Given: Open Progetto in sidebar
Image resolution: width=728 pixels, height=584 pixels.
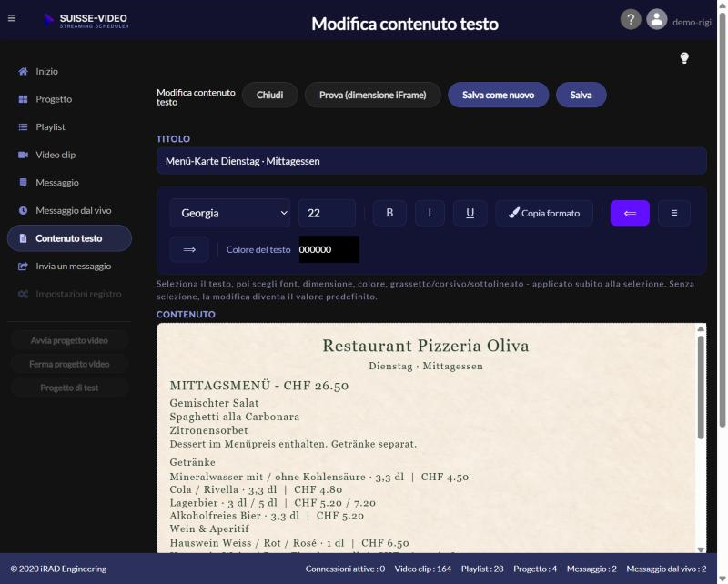Looking at the screenshot, I should [54, 99].
